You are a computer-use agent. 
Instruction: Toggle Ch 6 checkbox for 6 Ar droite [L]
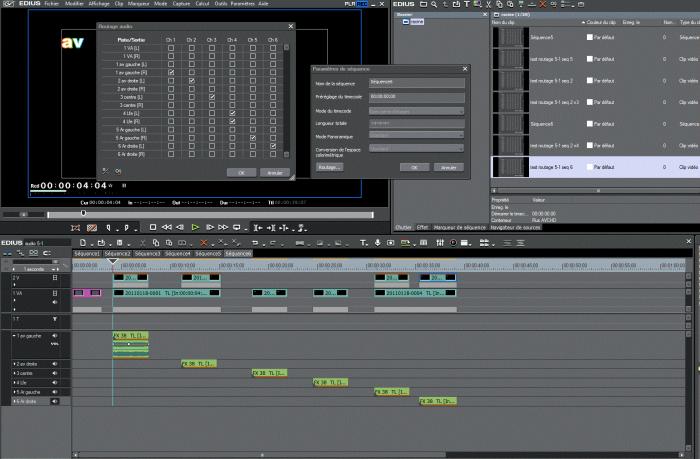[273, 146]
